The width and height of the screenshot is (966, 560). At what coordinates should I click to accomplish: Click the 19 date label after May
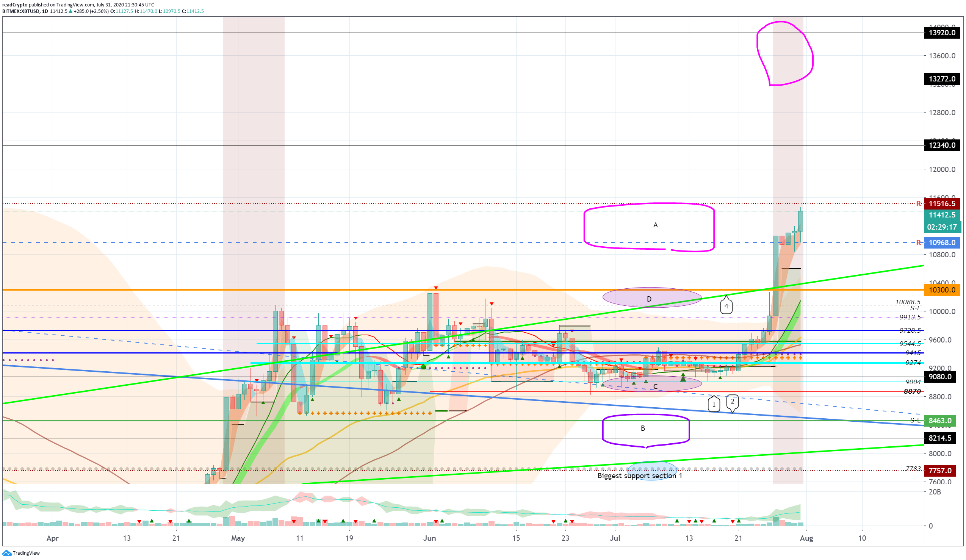pos(349,538)
